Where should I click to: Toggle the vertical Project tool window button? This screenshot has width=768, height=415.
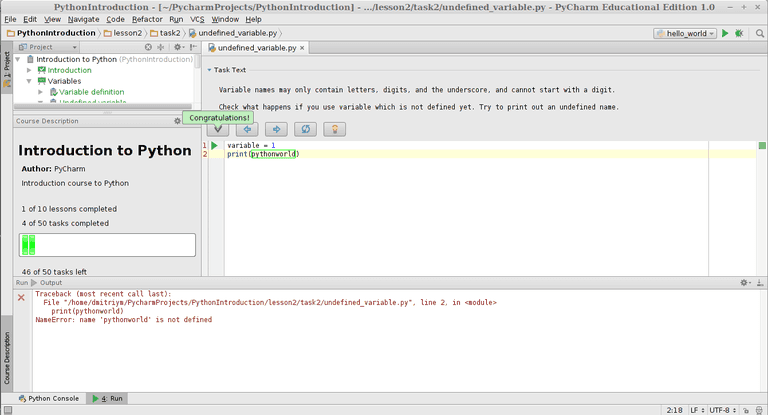(x=7, y=69)
